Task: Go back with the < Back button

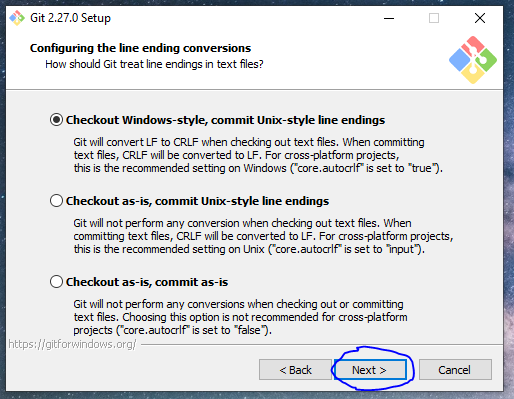Action: click(295, 370)
